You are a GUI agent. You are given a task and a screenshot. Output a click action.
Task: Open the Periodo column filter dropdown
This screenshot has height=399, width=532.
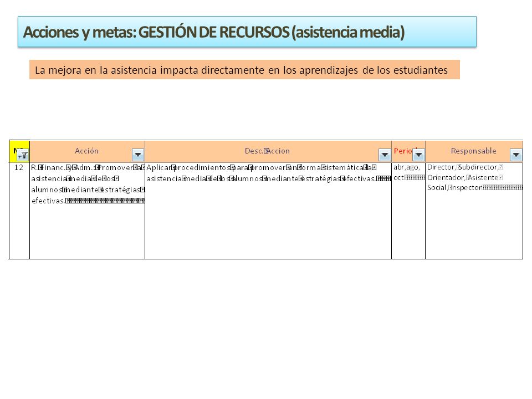pyautogui.click(x=419, y=155)
